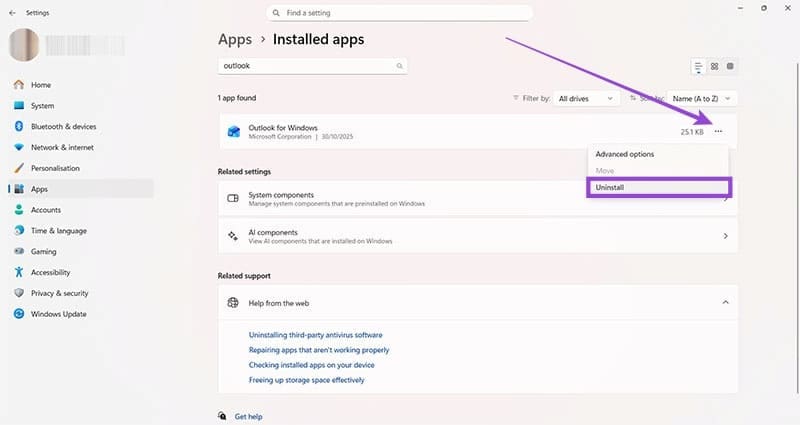Switch to grid view layout icon
This screenshot has width=800, height=425.
tap(715, 66)
